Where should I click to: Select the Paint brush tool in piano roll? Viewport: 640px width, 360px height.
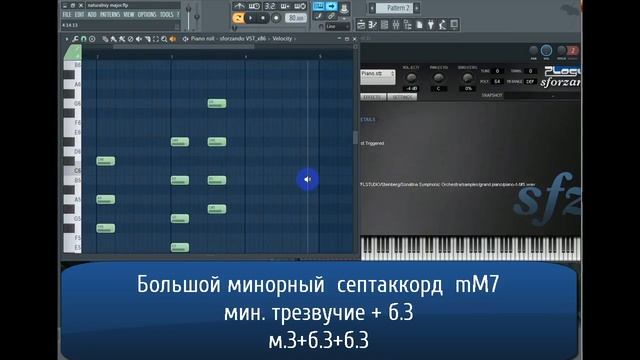[x=113, y=39]
